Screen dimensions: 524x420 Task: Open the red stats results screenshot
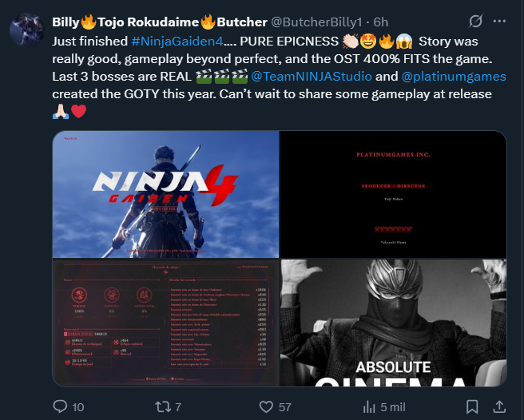[x=166, y=323]
